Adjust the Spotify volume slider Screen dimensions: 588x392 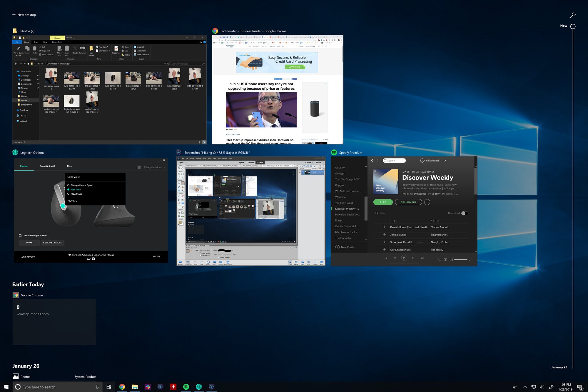[460, 260]
